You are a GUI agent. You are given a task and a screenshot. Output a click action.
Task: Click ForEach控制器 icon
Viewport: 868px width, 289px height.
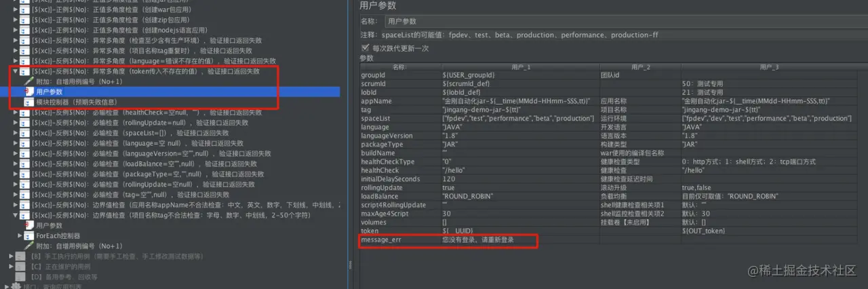[28, 235]
